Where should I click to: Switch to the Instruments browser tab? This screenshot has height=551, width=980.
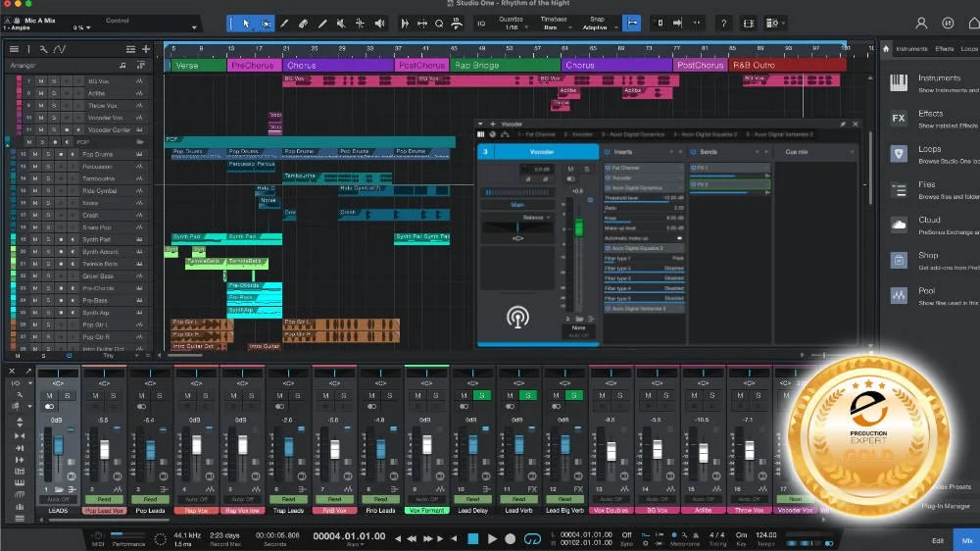pyautogui.click(x=911, y=49)
